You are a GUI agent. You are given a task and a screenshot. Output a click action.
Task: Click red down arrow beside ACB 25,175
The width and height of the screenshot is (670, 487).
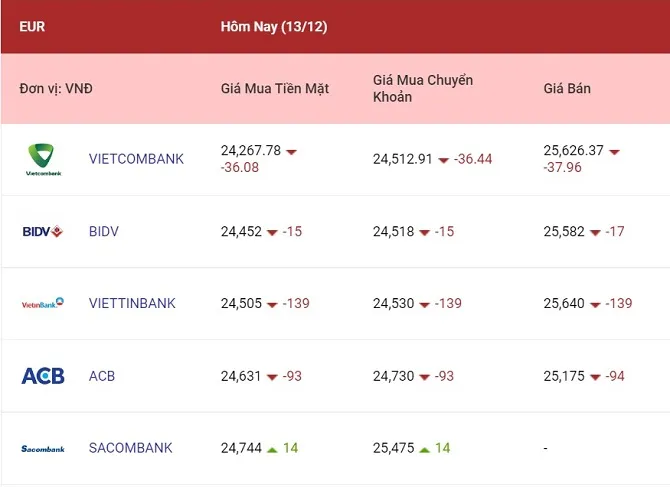pyautogui.click(x=595, y=377)
